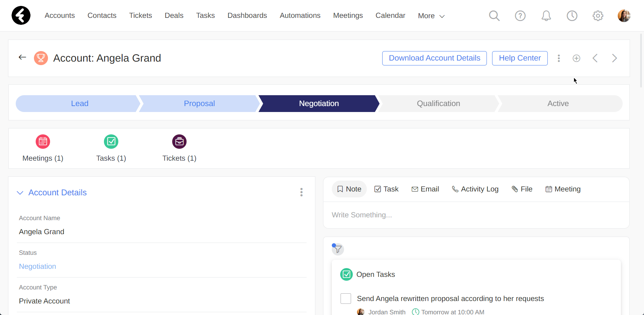Open the user profile avatar
The image size is (644, 315).
click(x=624, y=16)
